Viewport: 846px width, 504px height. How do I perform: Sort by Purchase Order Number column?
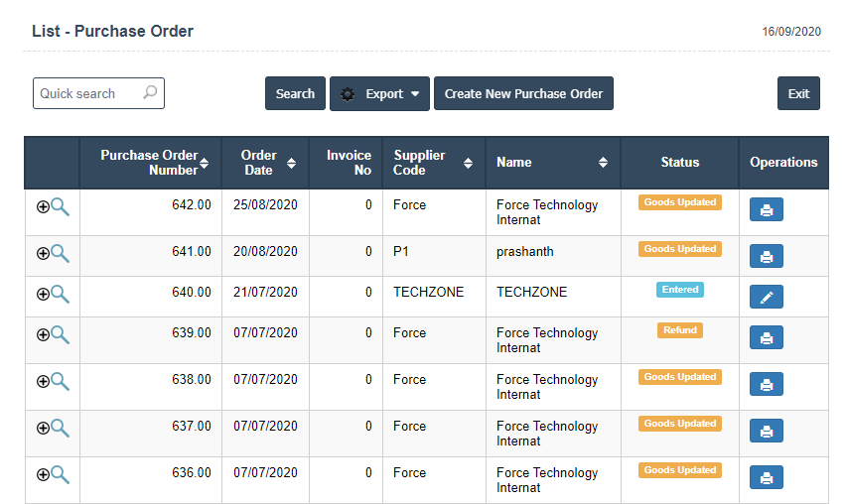pos(205,163)
